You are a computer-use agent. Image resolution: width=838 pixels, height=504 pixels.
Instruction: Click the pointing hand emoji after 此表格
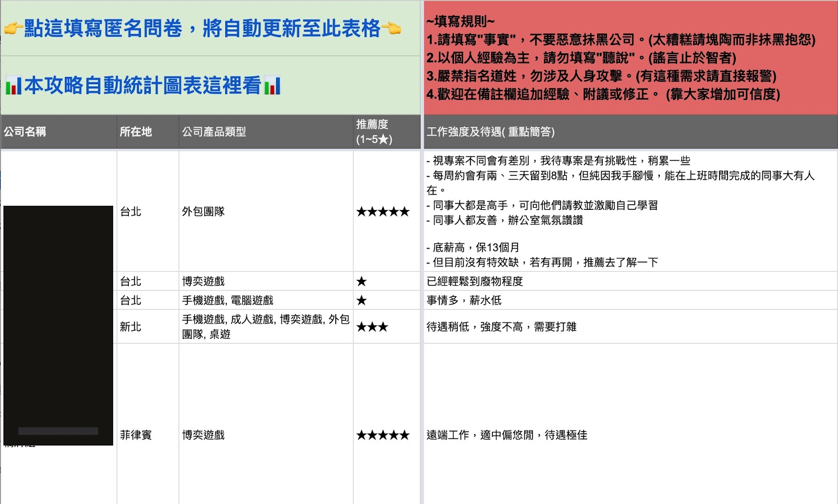tap(391, 29)
